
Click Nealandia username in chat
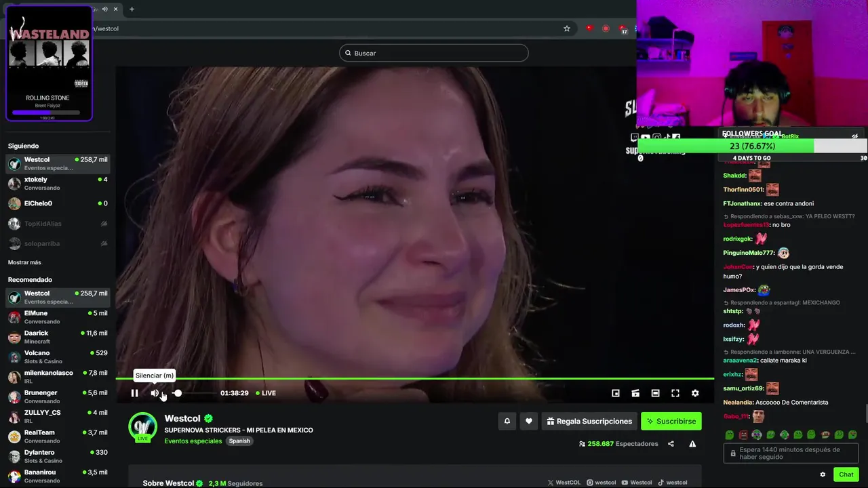(x=738, y=402)
